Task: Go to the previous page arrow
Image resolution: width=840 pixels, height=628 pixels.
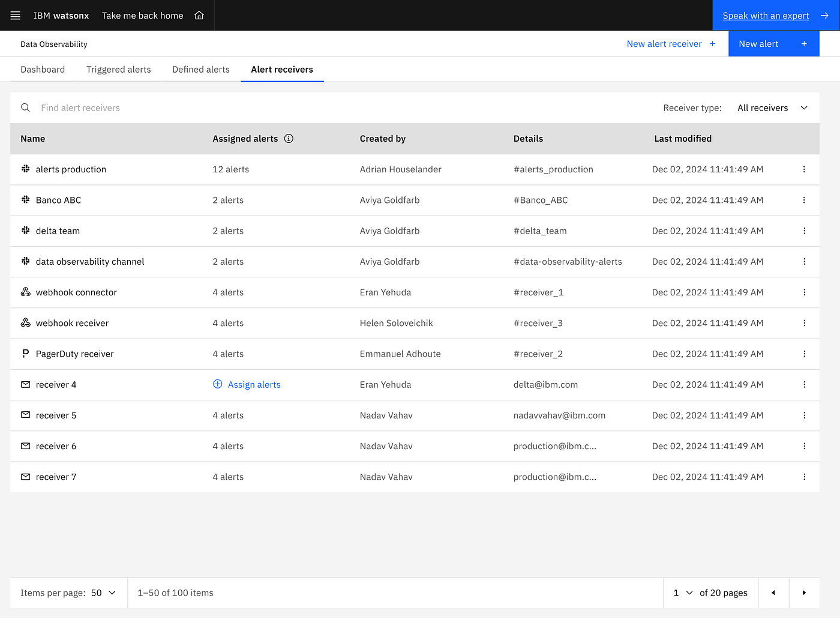Action: (x=773, y=593)
